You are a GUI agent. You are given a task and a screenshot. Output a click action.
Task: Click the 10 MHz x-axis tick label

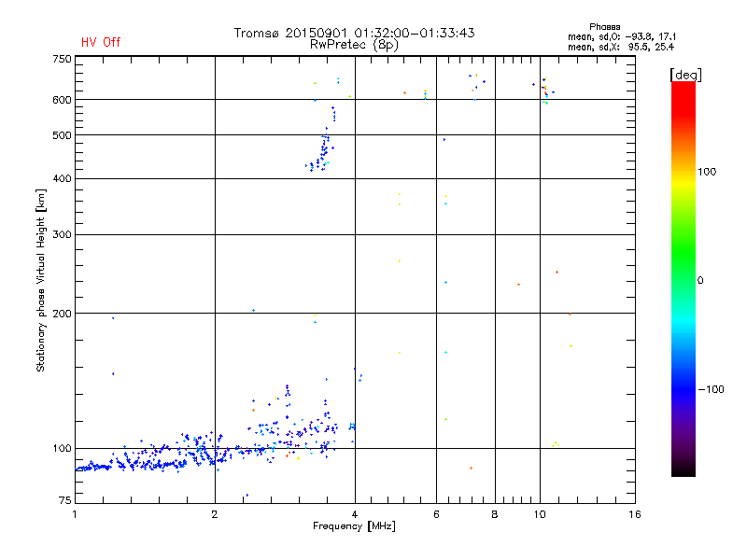540,514
